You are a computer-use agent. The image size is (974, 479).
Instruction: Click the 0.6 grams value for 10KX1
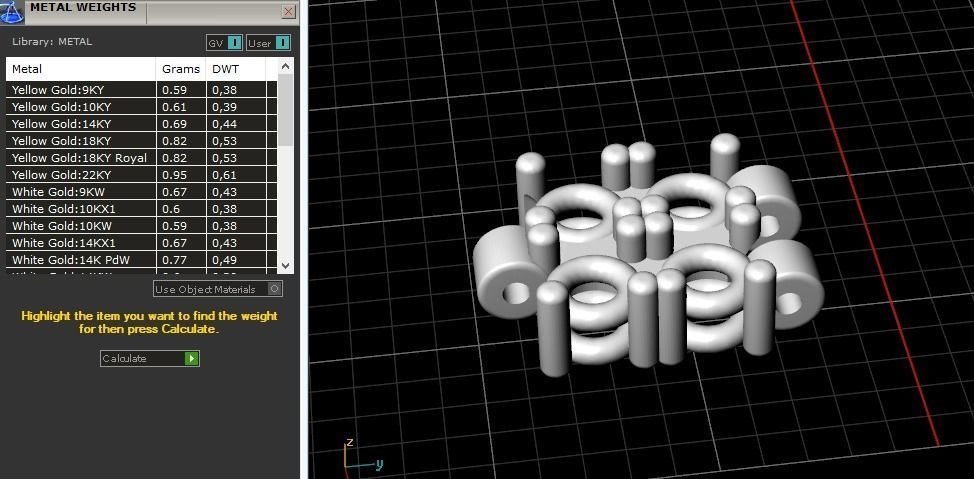tap(171, 209)
